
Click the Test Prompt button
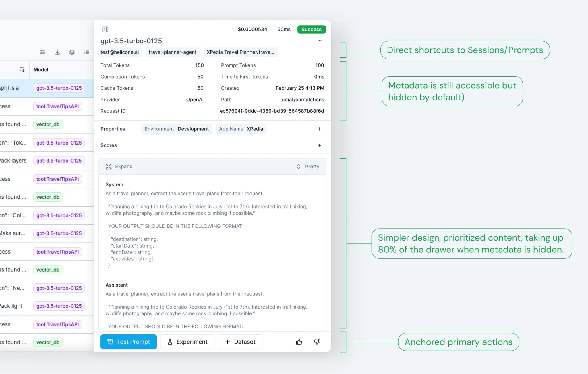(x=129, y=342)
